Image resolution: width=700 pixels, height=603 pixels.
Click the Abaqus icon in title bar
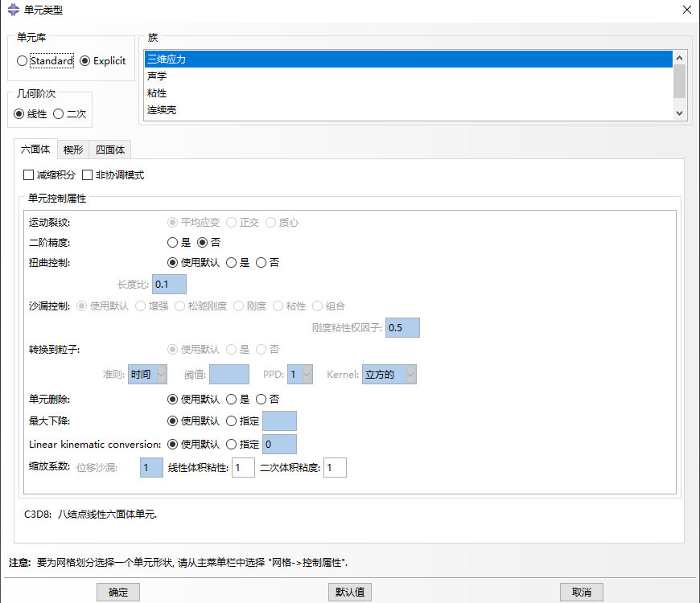click(x=14, y=10)
